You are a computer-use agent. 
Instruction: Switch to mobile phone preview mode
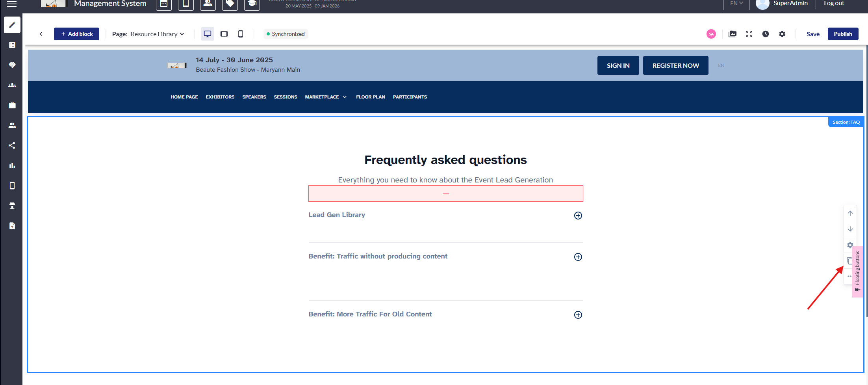point(241,34)
